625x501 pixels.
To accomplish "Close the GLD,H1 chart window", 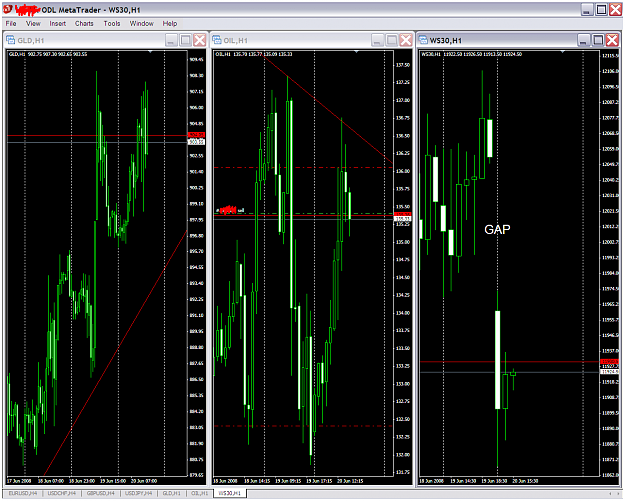I will click(199, 40).
